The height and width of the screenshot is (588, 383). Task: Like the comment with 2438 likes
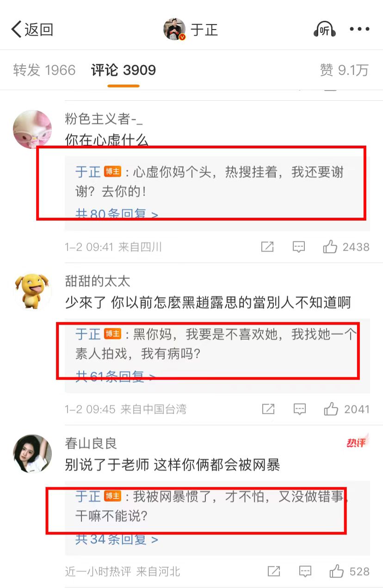(x=346, y=247)
